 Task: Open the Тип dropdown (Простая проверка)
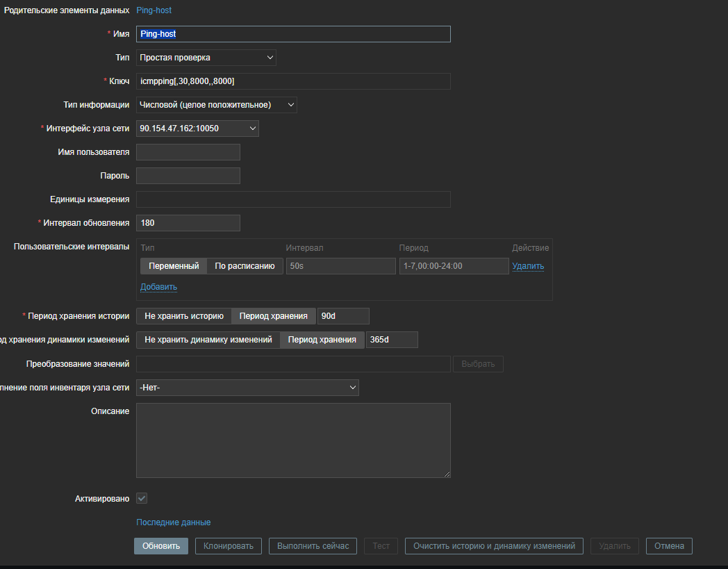click(206, 58)
